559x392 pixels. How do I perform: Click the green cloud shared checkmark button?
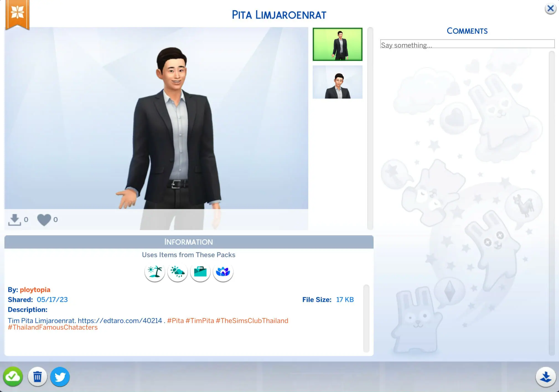13,376
